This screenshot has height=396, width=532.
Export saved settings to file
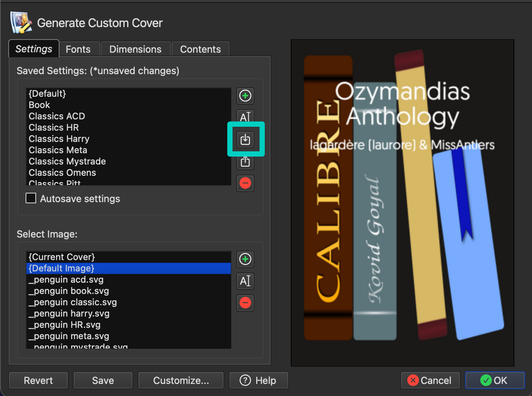tap(245, 161)
